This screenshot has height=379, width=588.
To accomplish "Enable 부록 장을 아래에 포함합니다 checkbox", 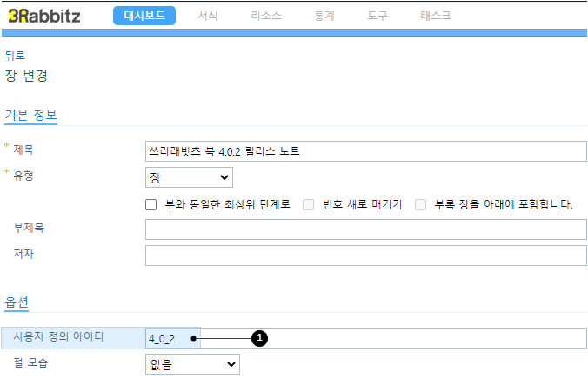I will click(x=420, y=204).
